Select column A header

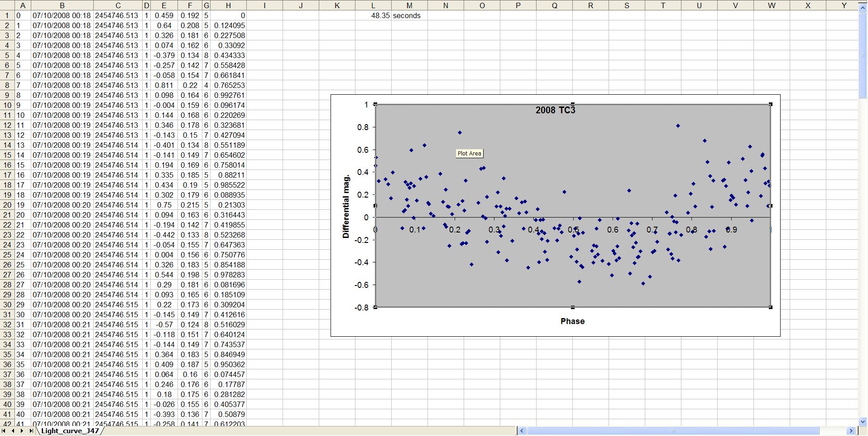point(23,5)
